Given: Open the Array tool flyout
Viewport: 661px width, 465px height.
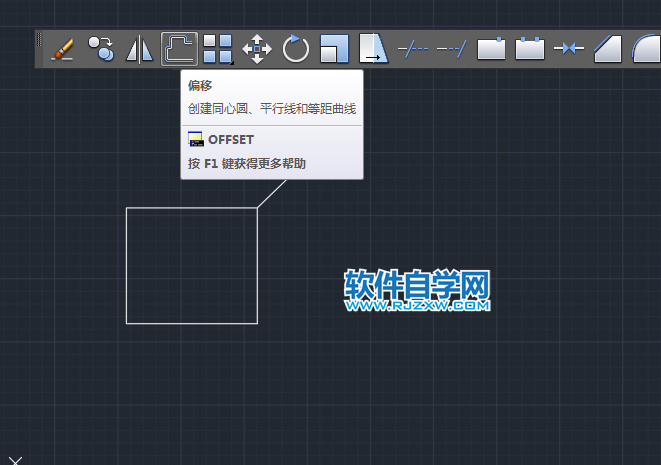Looking at the screenshot, I should tap(218, 48).
